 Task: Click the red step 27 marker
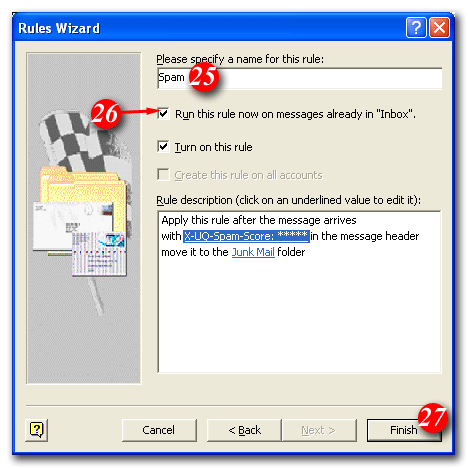(x=433, y=417)
